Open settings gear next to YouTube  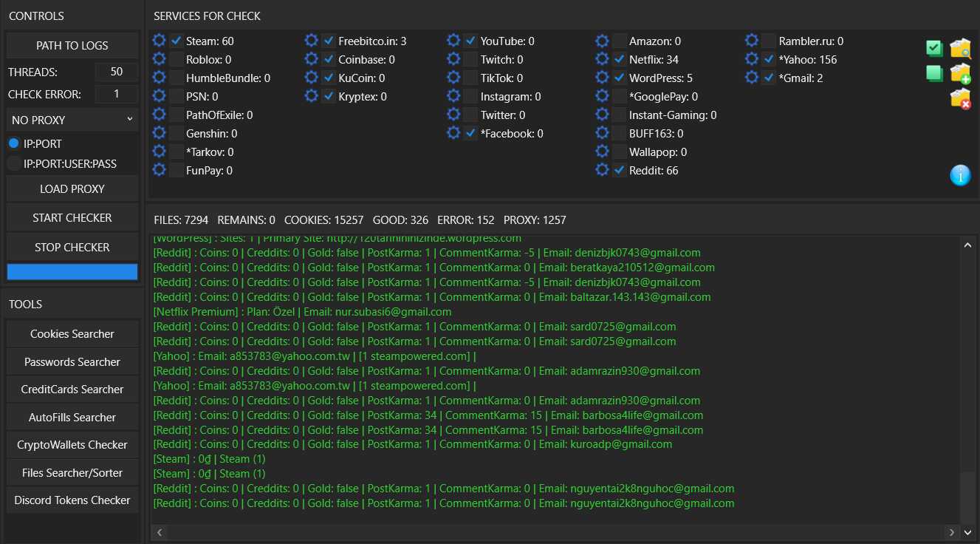(x=453, y=41)
